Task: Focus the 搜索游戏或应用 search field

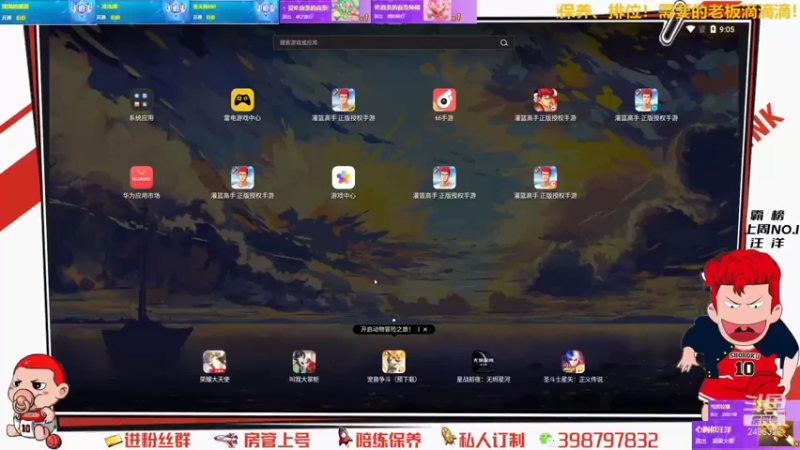Action: 393,43
